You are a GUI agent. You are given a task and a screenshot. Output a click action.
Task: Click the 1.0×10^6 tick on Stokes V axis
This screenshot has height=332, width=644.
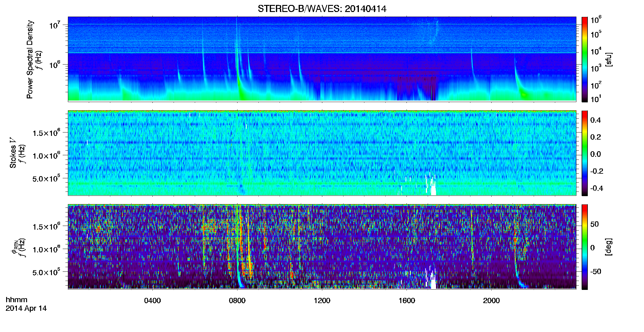coord(46,156)
